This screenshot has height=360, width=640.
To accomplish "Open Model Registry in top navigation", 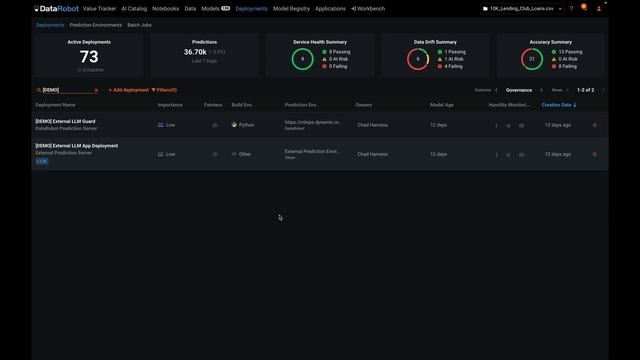I will pyautogui.click(x=291, y=9).
